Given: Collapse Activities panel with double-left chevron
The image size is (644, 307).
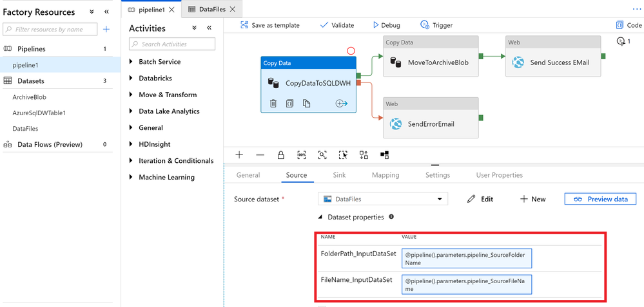Looking at the screenshot, I should (209, 28).
